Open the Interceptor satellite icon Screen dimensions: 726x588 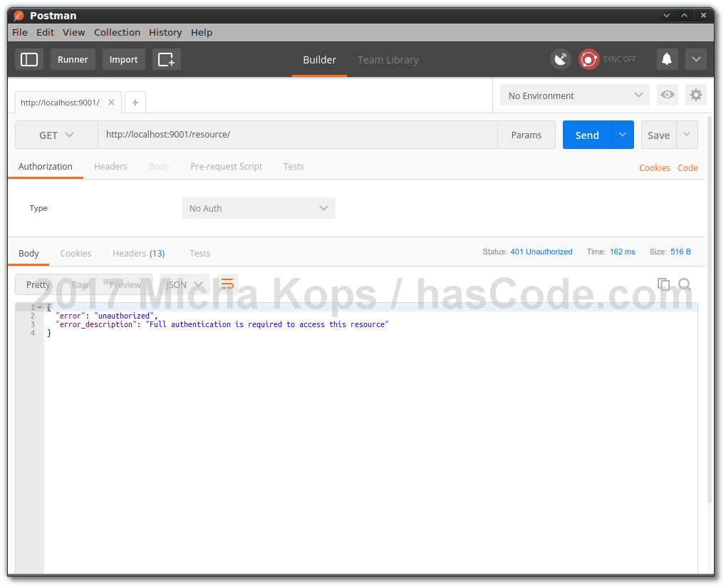(x=560, y=59)
